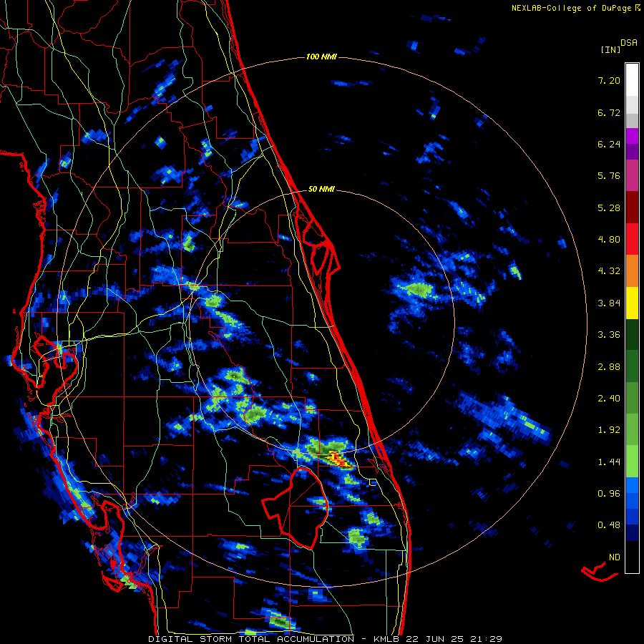This screenshot has width=644, height=644.
Task: Pick the light blue swatch above 0.96
Action: (632, 485)
